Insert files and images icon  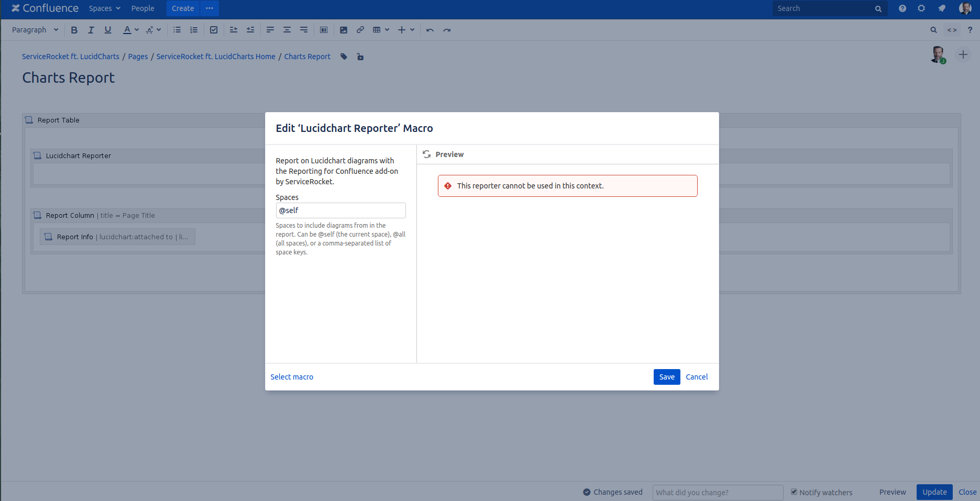(344, 30)
